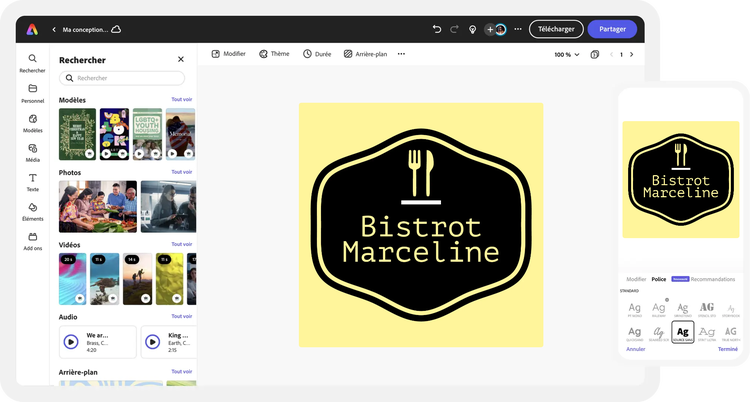Play the We ar... audio track

(71, 342)
